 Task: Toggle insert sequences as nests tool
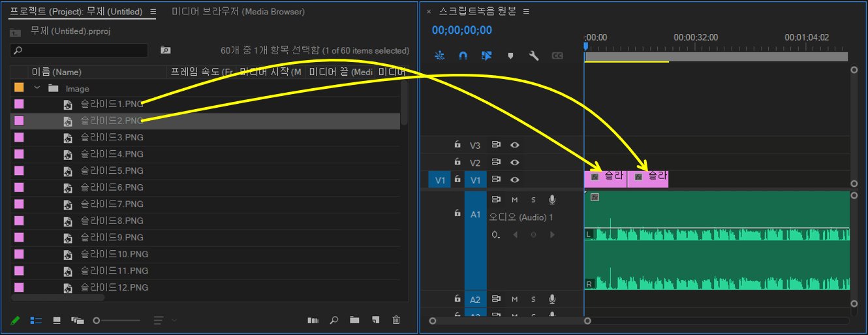click(439, 56)
